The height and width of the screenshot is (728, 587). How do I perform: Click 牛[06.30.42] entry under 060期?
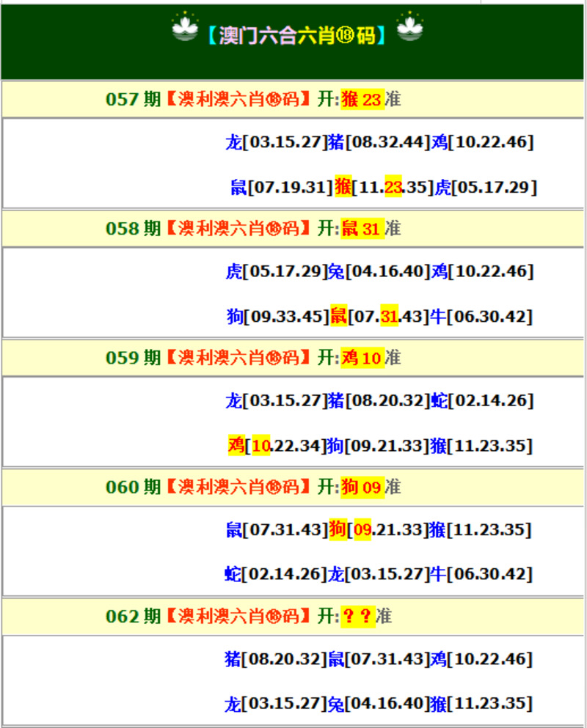[481, 573]
